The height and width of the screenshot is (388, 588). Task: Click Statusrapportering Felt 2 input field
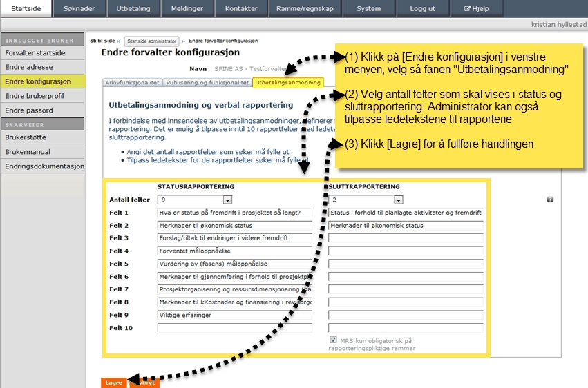click(x=235, y=226)
